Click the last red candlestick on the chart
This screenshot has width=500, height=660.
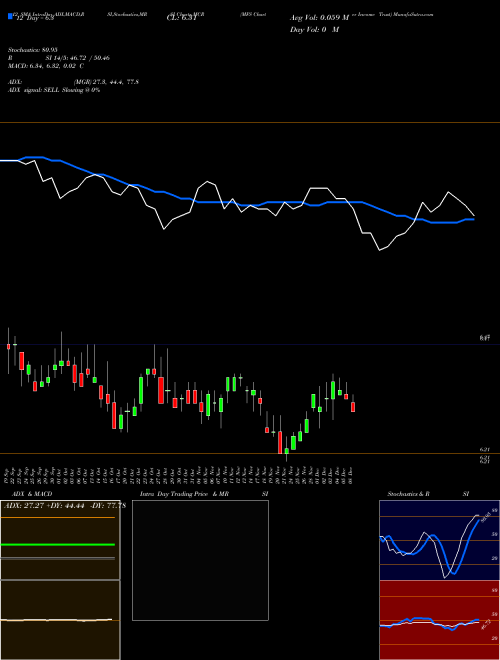pos(353,407)
